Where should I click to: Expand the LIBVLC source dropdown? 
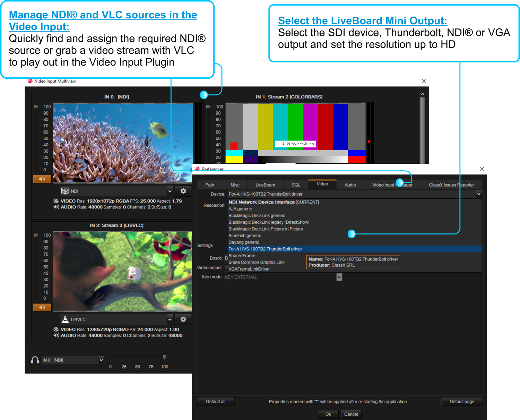[170, 319]
